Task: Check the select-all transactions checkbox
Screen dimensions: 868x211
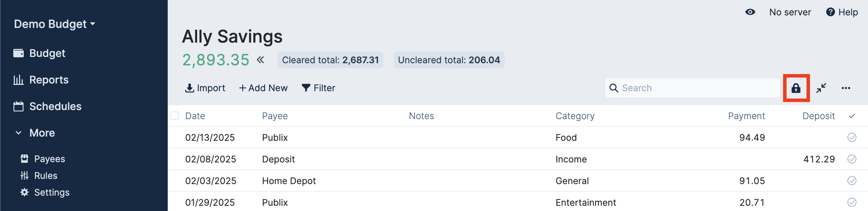Action: coord(175,116)
